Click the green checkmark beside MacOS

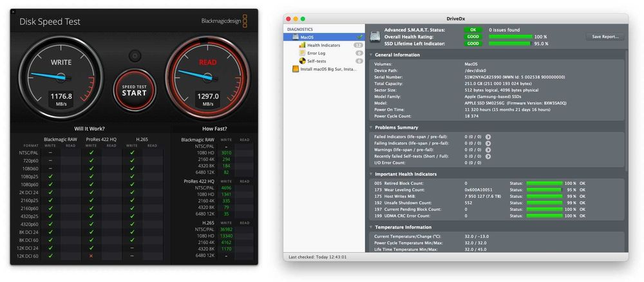pos(359,37)
